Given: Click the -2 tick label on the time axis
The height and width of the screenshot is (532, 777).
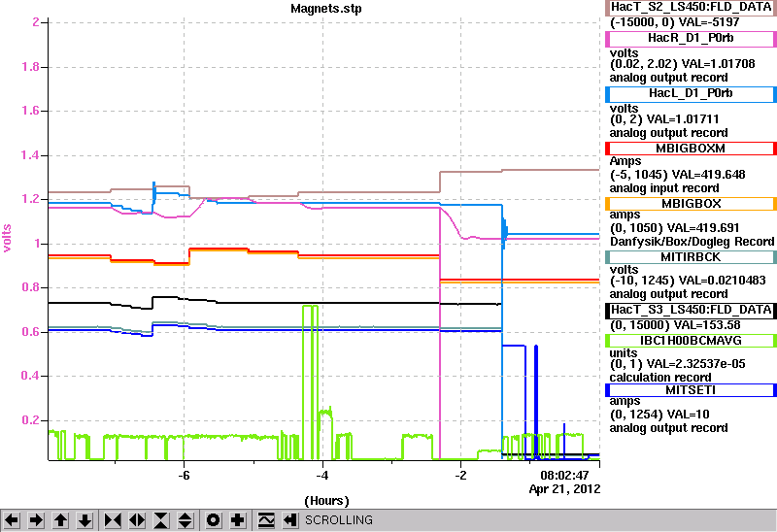Looking at the screenshot, I should pyautogui.click(x=460, y=476).
